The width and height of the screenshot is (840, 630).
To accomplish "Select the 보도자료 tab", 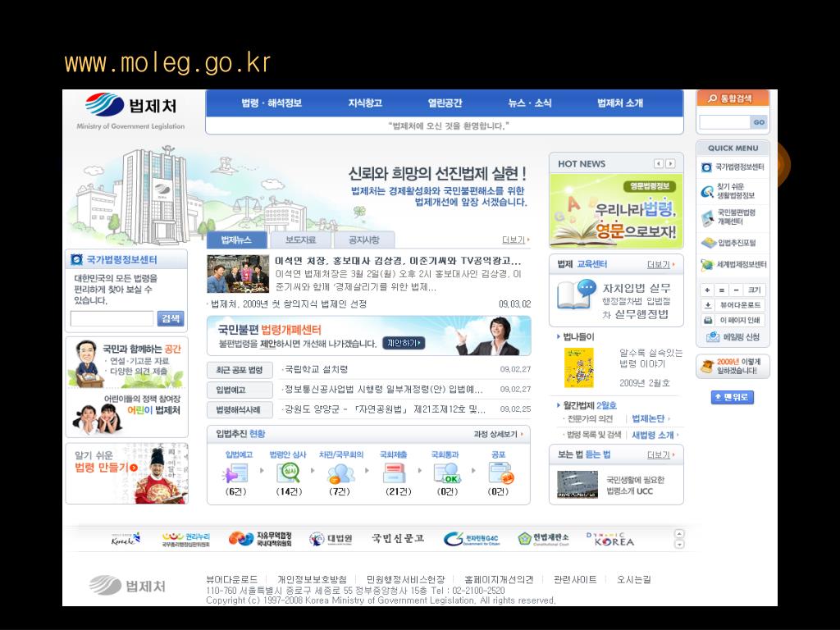I will point(300,240).
